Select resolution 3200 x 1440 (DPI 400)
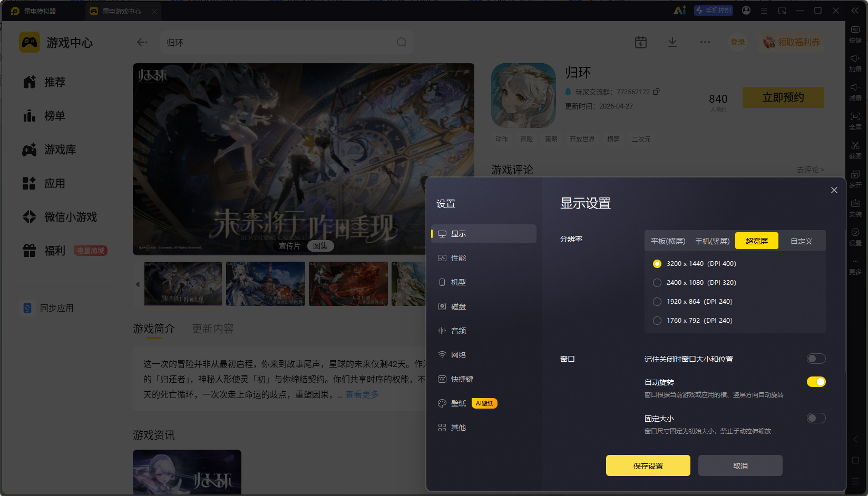Screen dimensions: 868x496 pyautogui.click(x=657, y=264)
